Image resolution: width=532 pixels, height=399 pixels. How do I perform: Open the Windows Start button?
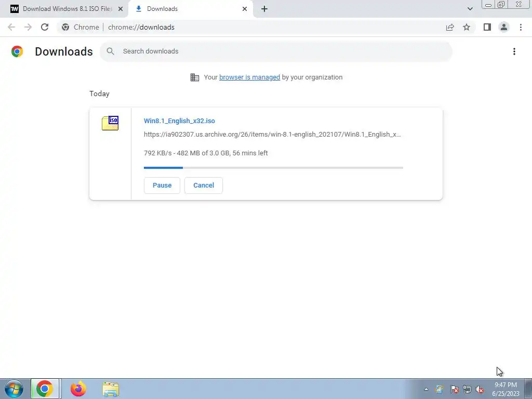[14, 389]
